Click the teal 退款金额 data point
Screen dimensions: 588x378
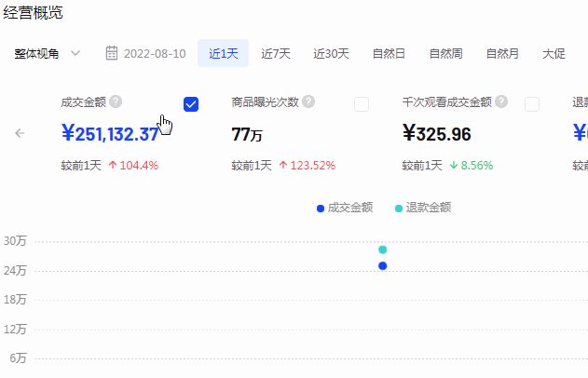tap(382, 250)
